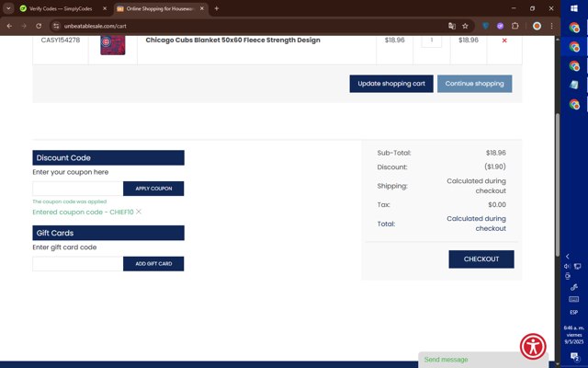The image size is (588, 368).
Task: Click the gift card code input field
Action: point(77,264)
